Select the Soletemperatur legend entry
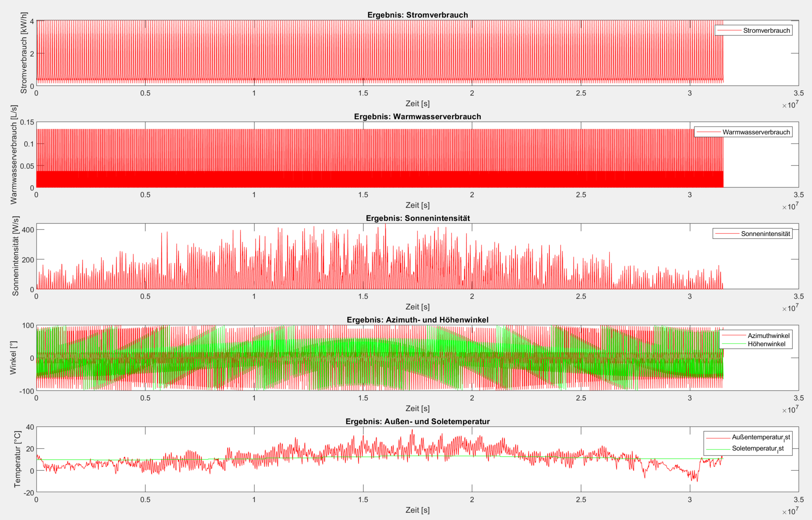Viewport: 812px width, 520px height. (x=758, y=449)
